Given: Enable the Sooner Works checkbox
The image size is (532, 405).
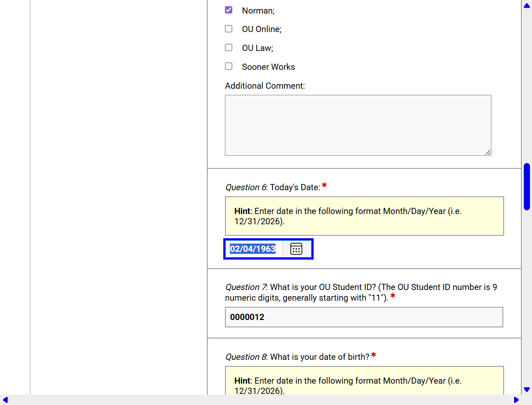Looking at the screenshot, I should pos(229,66).
